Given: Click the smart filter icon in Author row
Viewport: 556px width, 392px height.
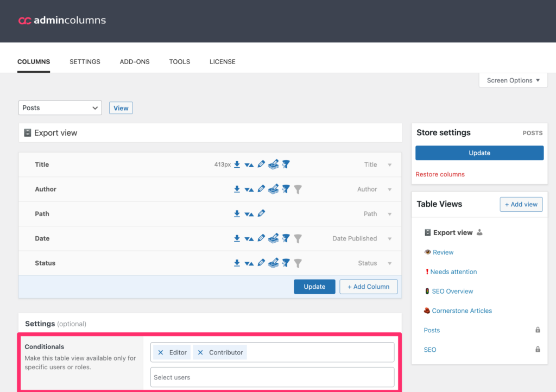Looking at the screenshot, I should [286, 189].
